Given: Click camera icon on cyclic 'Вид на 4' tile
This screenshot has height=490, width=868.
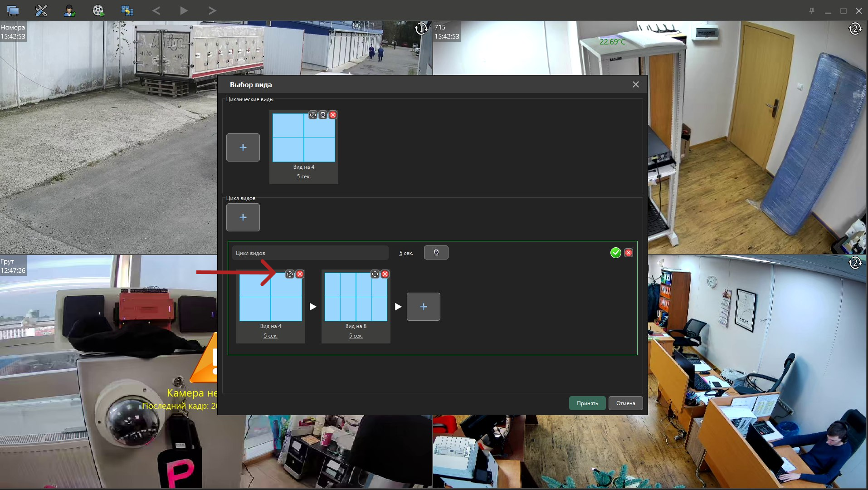Looking at the screenshot, I should [323, 115].
